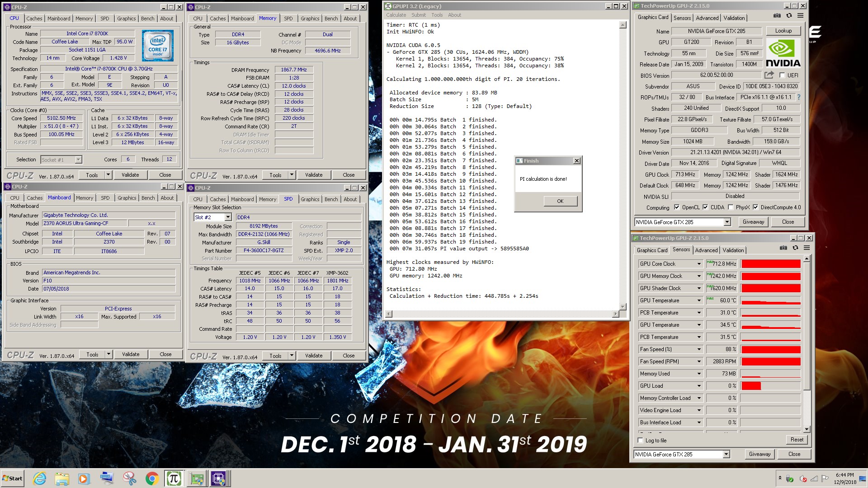Image resolution: width=868 pixels, height=488 pixels.
Task: Switch to CPU-Z app on taskbar
Action: tap(219, 479)
